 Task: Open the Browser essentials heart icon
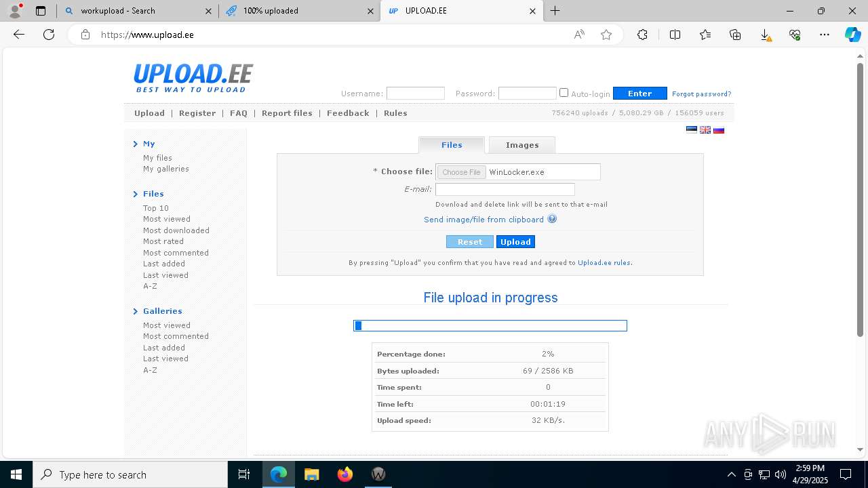[x=795, y=35]
